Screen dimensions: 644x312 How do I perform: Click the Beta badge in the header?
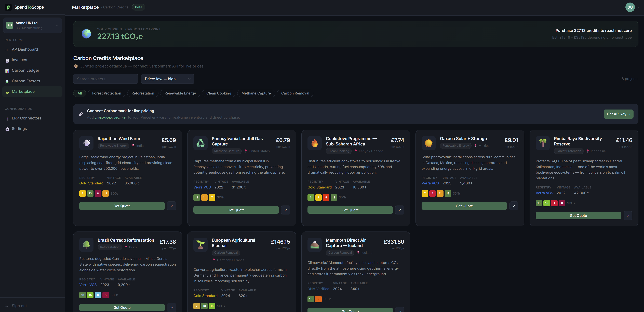pyautogui.click(x=139, y=7)
